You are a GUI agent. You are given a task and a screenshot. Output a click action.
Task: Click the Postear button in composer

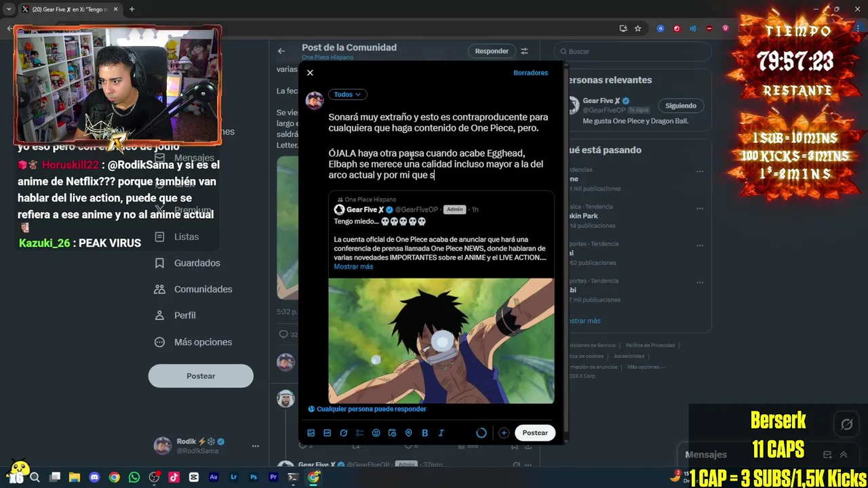[x=535, y=433]
